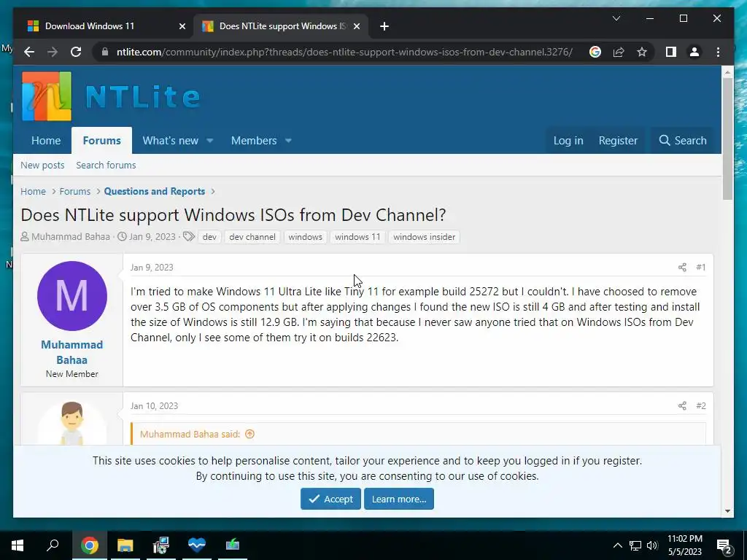Viewport: 747px width, 560px height.
Task: Open File Explorer from taskbar
Action: (x=125, y=545)
